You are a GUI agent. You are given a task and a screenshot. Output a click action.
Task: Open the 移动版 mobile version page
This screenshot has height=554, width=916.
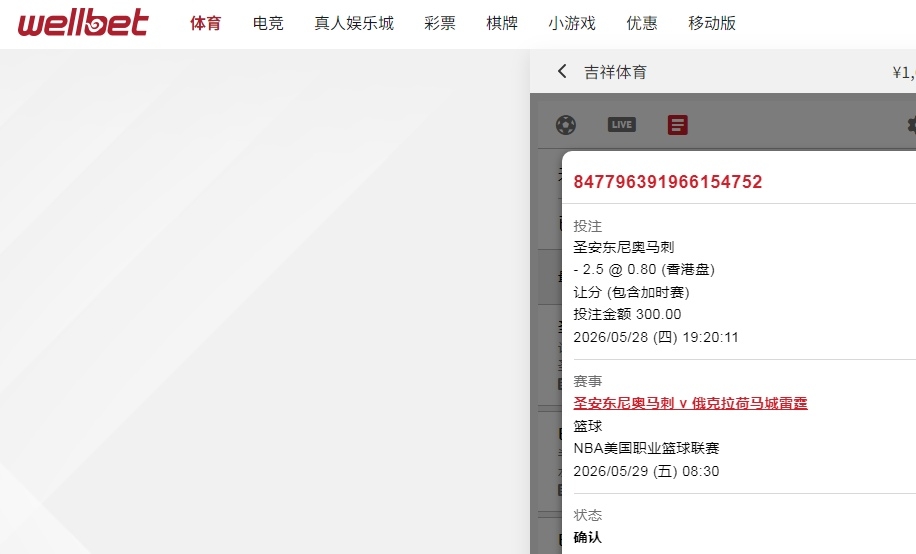click(x=712, y=23)
